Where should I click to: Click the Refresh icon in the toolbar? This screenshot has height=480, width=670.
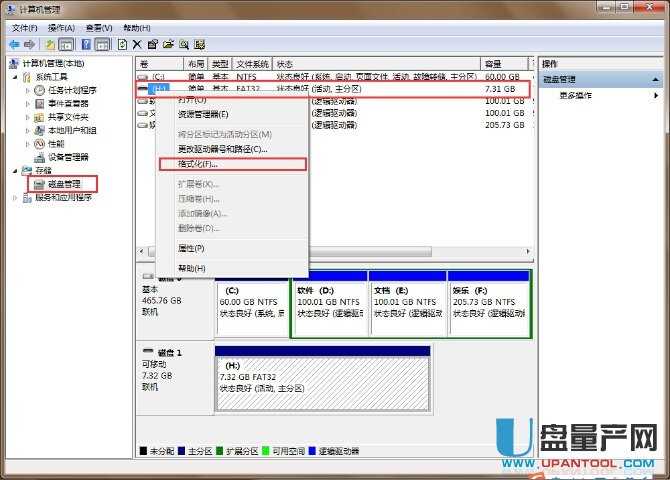123,44
